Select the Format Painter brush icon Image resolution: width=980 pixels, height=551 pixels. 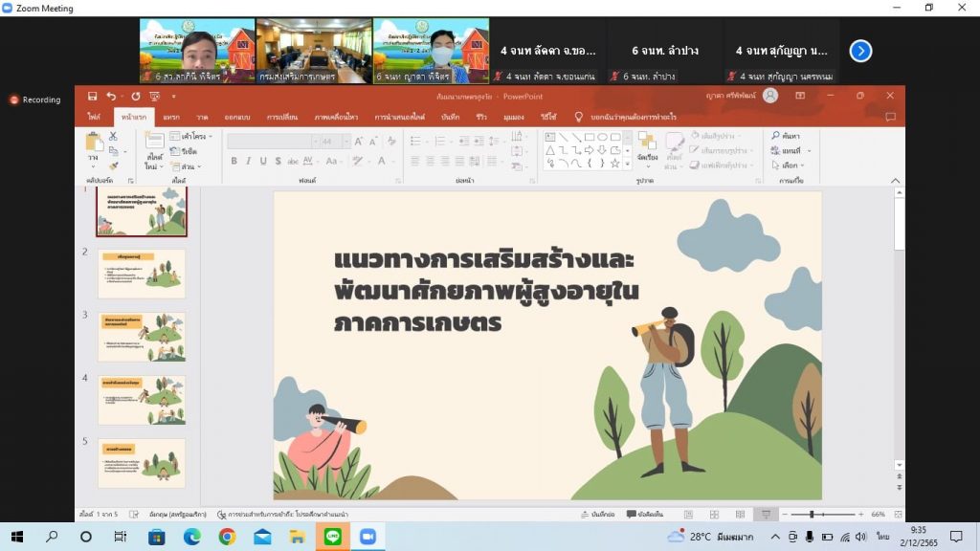(x=113, y=165)
